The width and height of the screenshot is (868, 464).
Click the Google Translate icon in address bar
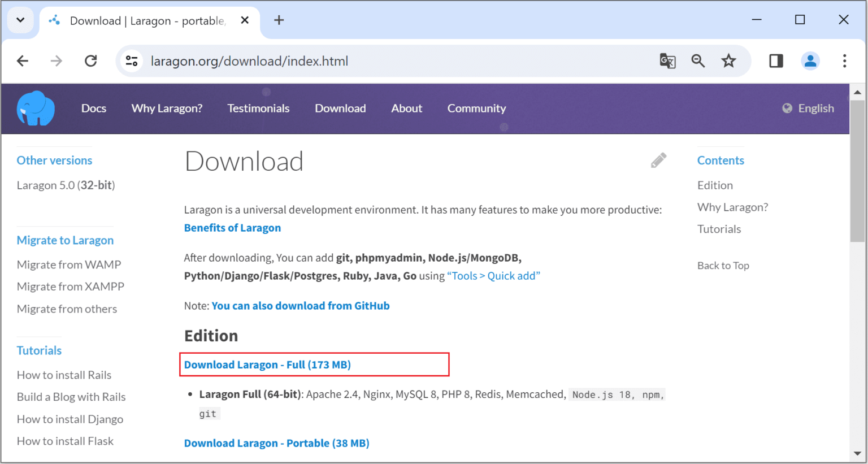coord(668,60)
